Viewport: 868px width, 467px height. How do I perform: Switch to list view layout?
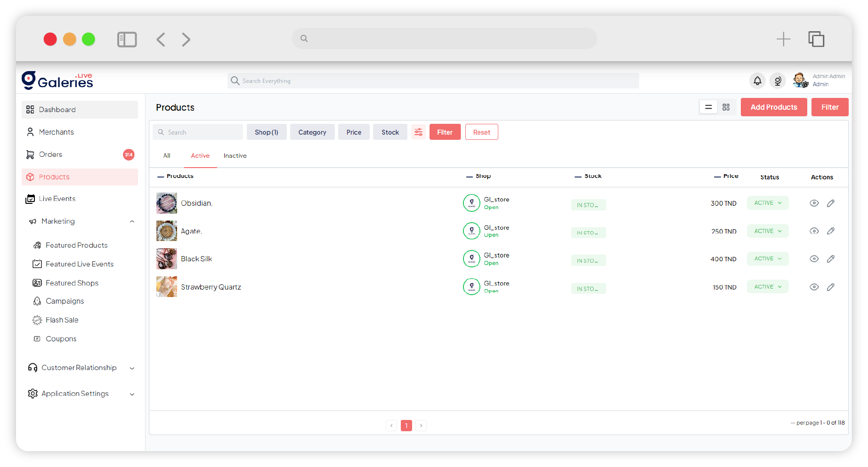(708, 107)
